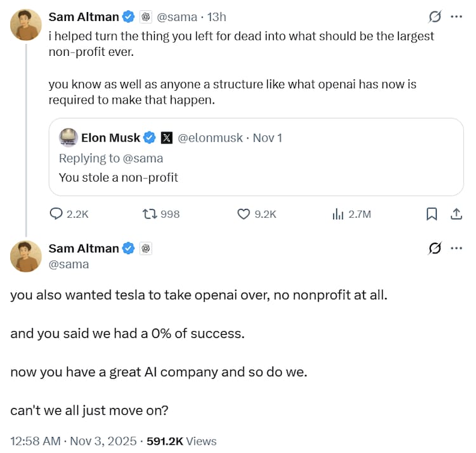This screenshot has width=476, height=453.
Task: Click Sam Altman's top profile avatar
Action: pyautogui.click(x=26, y=25)
